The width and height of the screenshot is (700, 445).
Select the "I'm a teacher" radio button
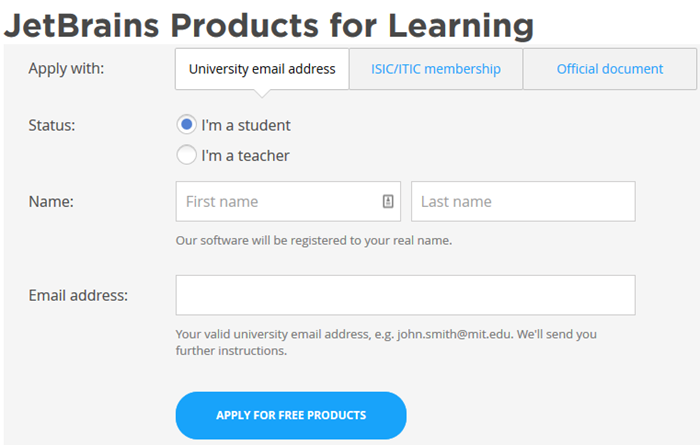pos(186,155)
